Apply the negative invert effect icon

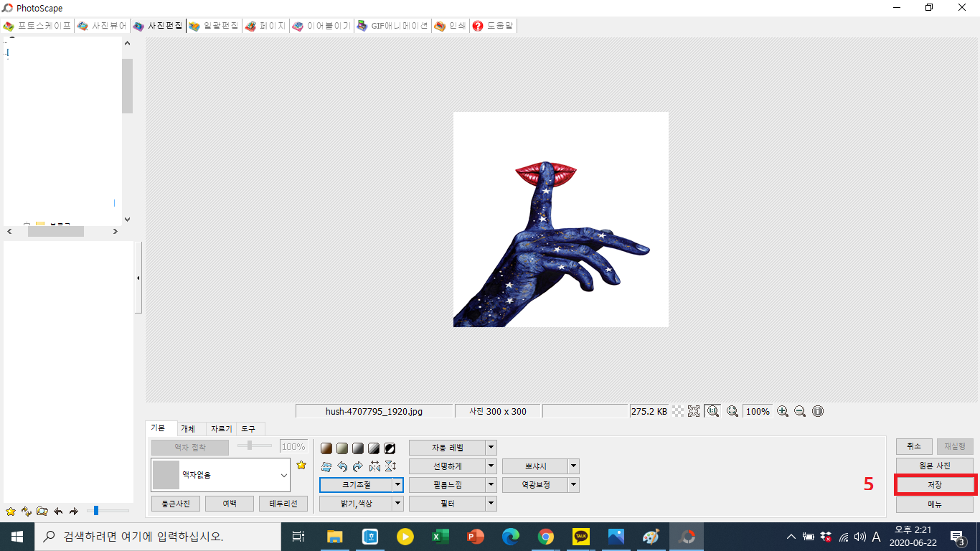390,448
